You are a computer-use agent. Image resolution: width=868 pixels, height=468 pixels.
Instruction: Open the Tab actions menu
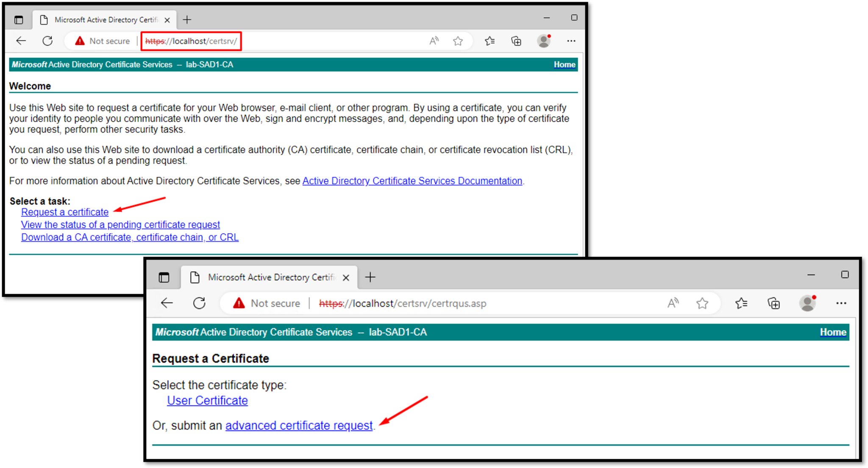tap(18, 19)
